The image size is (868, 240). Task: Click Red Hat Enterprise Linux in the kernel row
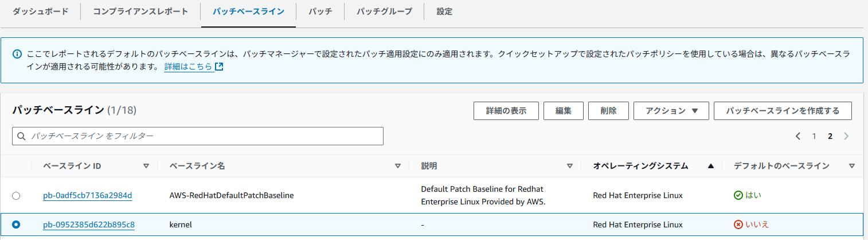point(638,224)
